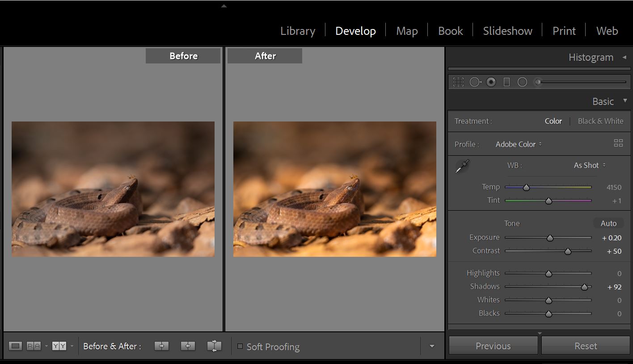Adjust the Blacks slider handle
This screenshot has height=364, width=633.
click(x=549, y=314)
